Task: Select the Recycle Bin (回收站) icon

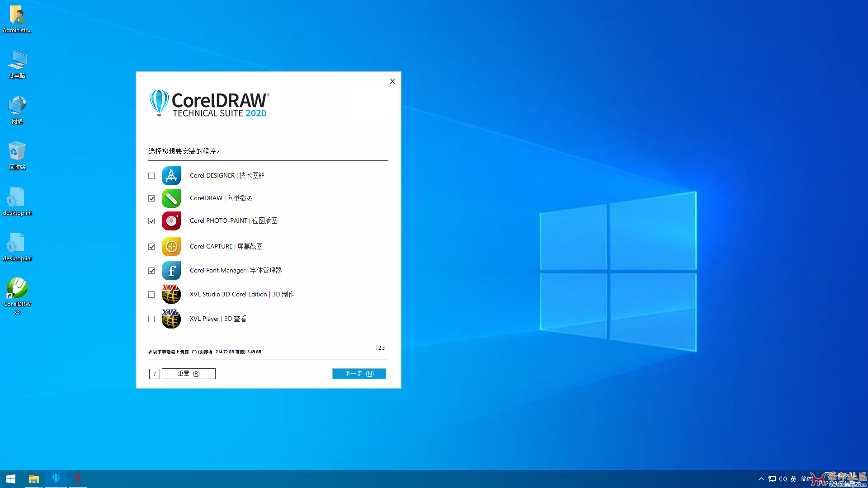Action: [x=17, y=156]
